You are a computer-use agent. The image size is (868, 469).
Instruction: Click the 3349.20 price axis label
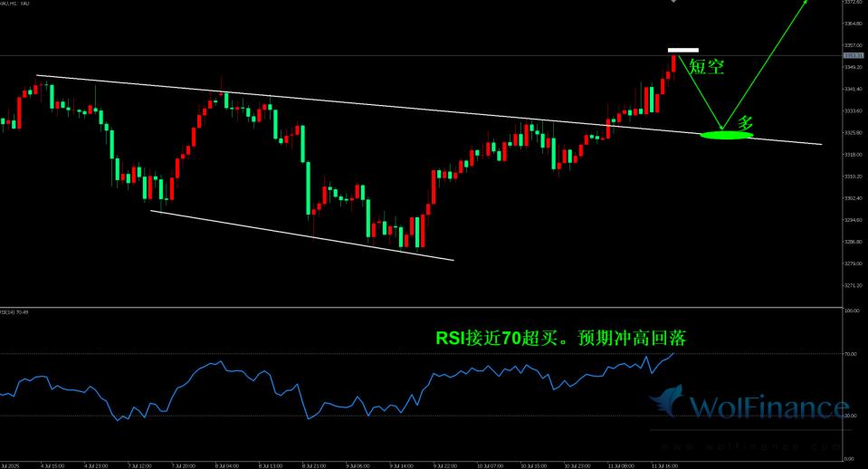[x=854, y=67]
